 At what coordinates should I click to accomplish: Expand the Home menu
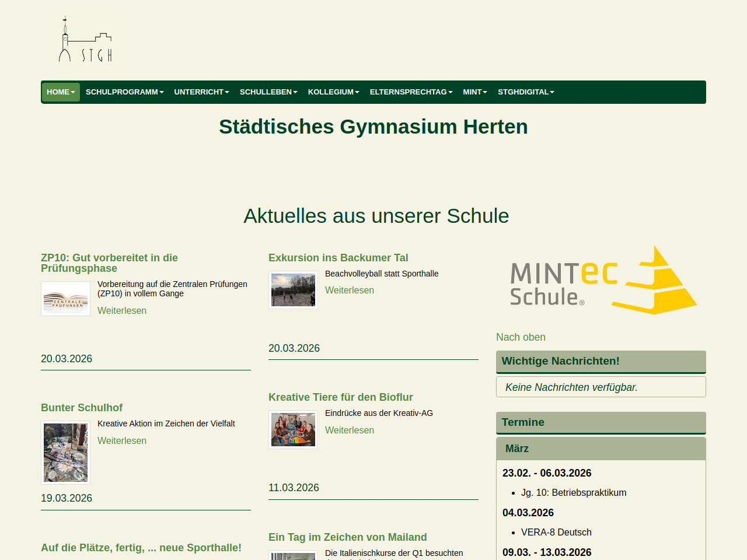point(61,92)
